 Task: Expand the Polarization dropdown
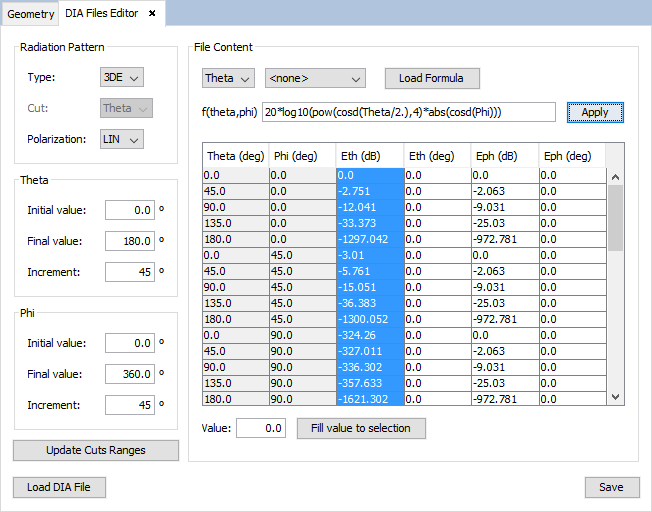point(123,139)
